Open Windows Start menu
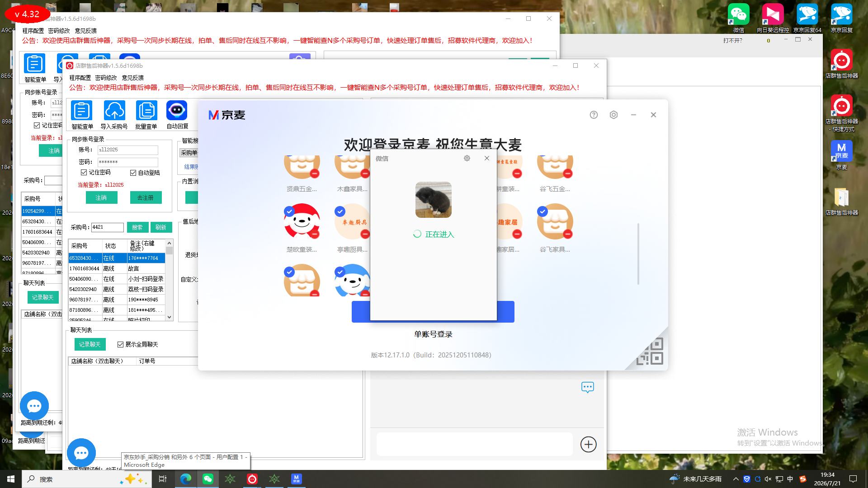This screenshot has width=868, height=488. 11,479
